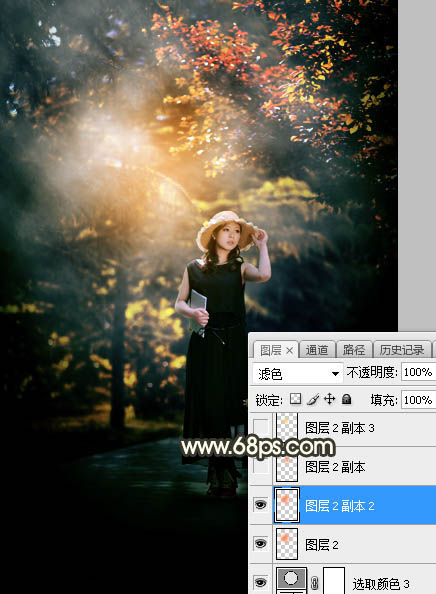This screenshot has width=436, height=594.
Task: Open the 历史记录 tab
Action: coord(402,350)
